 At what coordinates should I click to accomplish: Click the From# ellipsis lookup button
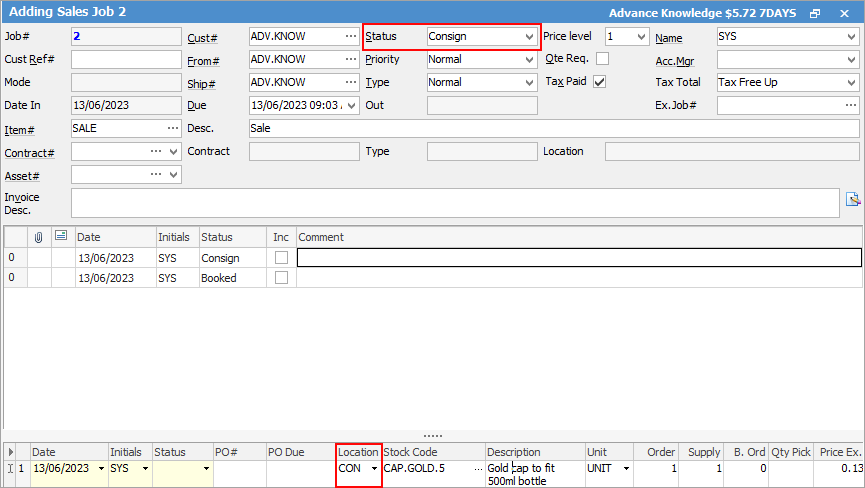(x=350, y=59)
